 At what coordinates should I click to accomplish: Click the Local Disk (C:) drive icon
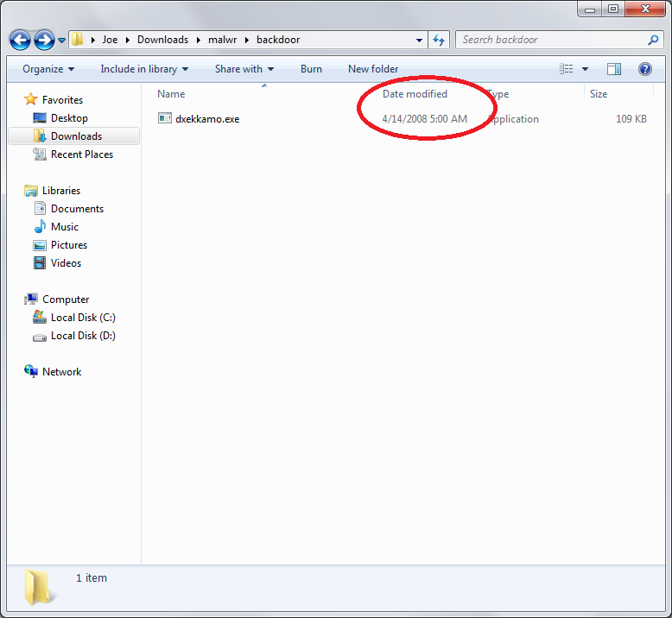click(x=40, y=317)
